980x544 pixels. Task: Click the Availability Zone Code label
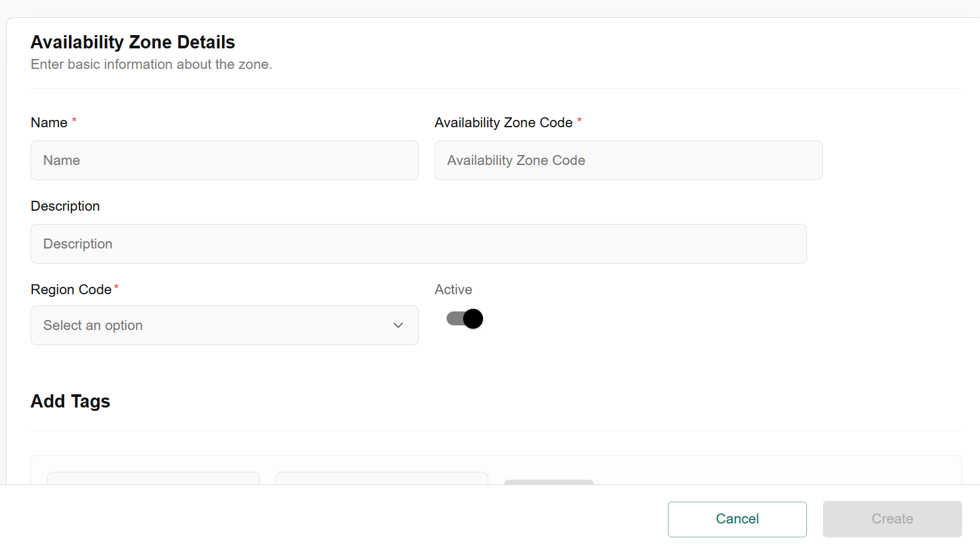[503, 123]
